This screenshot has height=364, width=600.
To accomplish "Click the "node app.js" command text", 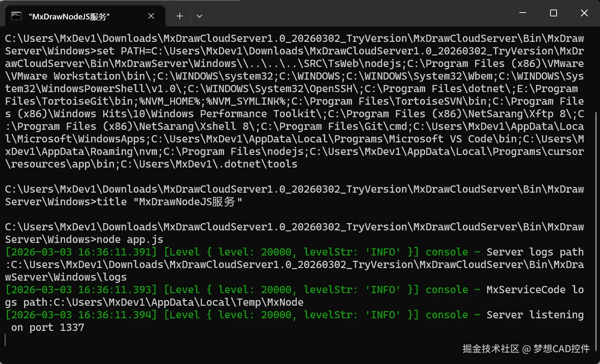I will (x=130, y=239).
